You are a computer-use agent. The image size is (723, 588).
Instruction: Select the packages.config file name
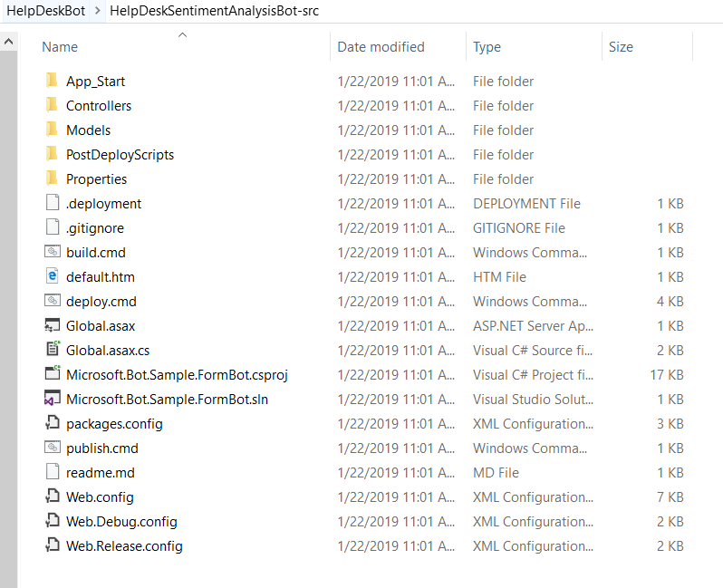pyautogui.click(x=114, y=423)
